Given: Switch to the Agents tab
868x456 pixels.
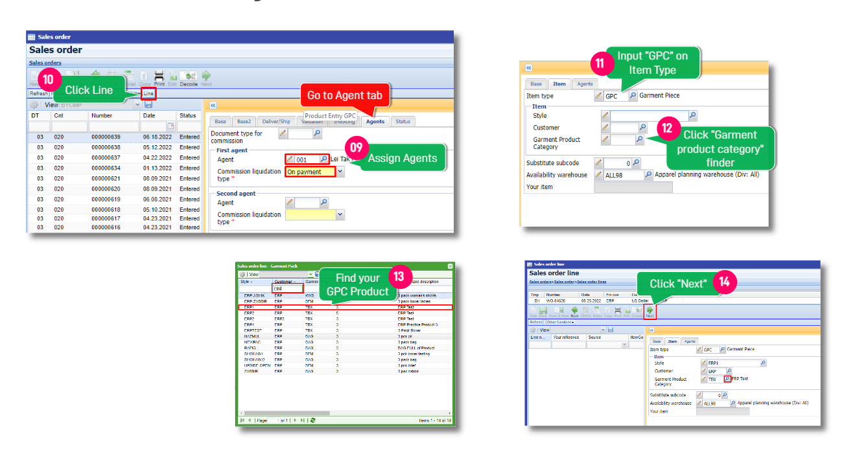Looking at the screenshot, I should pos(375,121).
